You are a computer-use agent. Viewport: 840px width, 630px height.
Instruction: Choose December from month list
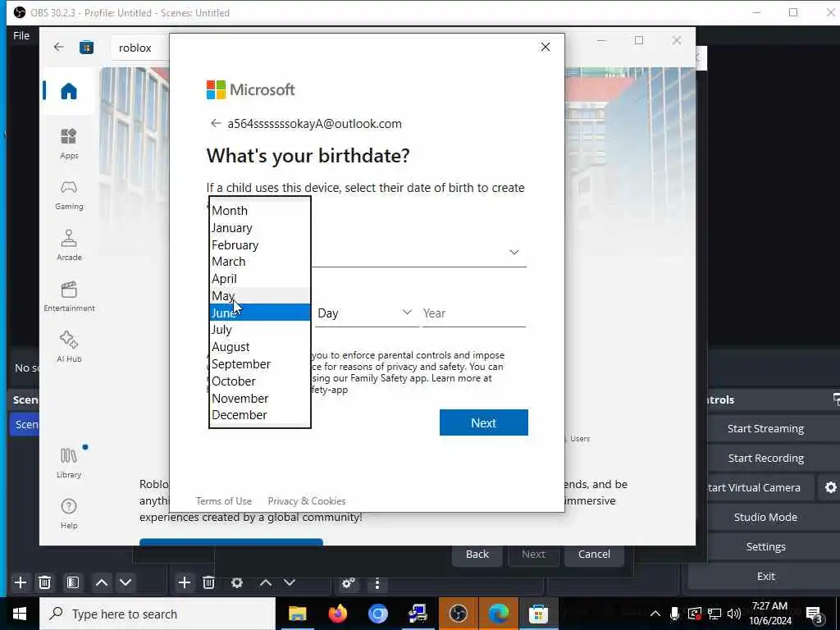click(260, 414)
